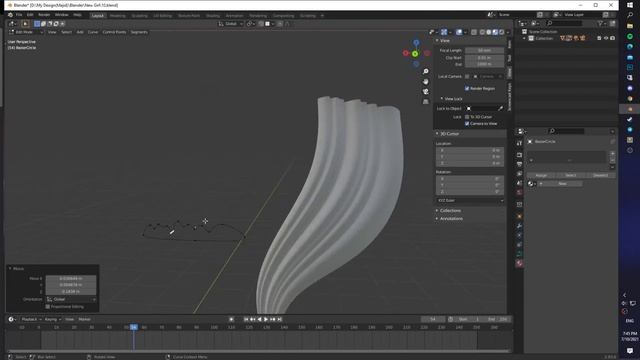Click the Deselect material button
Screen dimensions: 640x360
tap(600, 176)
